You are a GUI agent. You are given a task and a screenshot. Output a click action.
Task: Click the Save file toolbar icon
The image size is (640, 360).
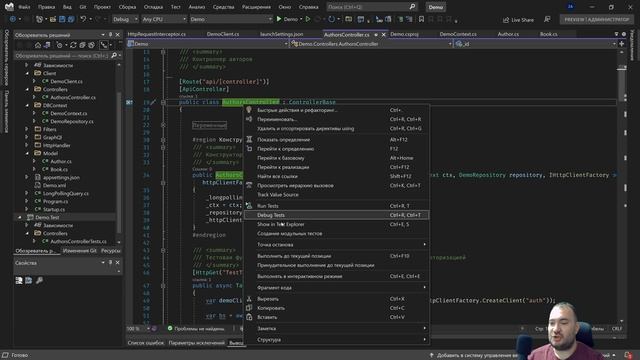point(62,19)
